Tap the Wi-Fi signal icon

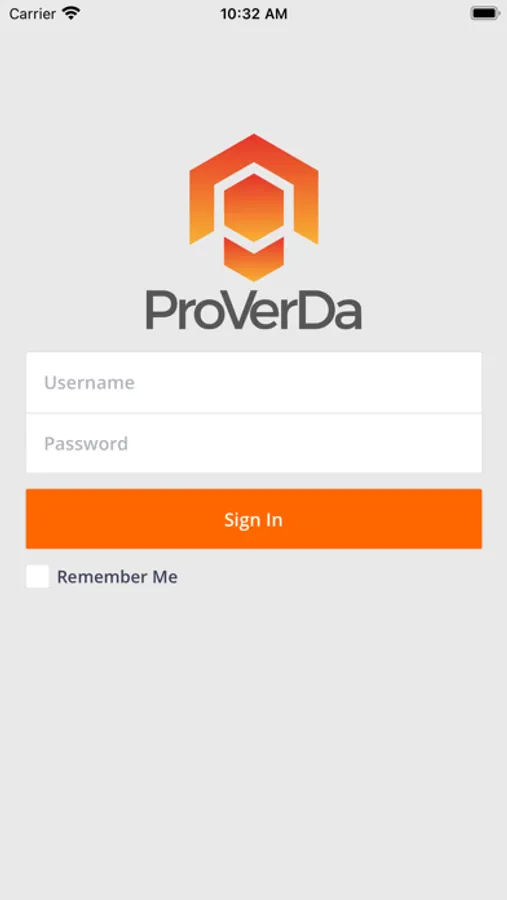(x=71, y=13)
